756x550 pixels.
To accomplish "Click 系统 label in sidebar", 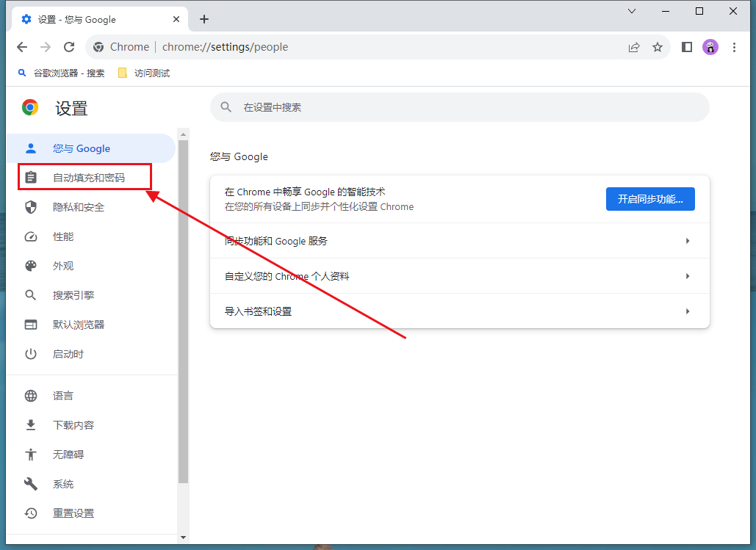I will click(62, 484).
